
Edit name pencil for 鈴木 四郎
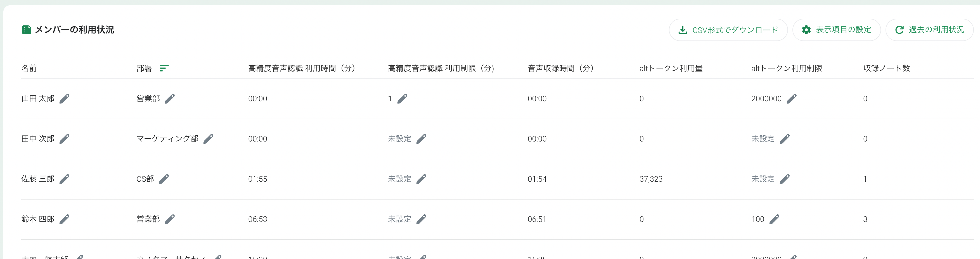65,219
